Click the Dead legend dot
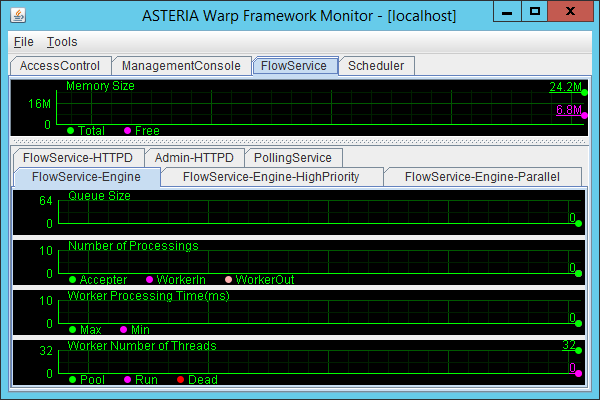The width and height of the screenshot is (600, 400). (181, 379)
